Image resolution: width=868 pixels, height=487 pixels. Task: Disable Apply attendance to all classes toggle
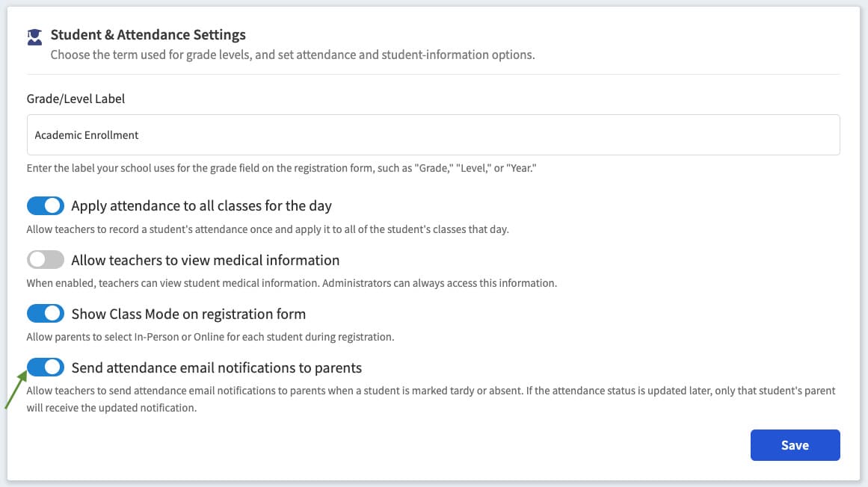[x=46, y=205]
